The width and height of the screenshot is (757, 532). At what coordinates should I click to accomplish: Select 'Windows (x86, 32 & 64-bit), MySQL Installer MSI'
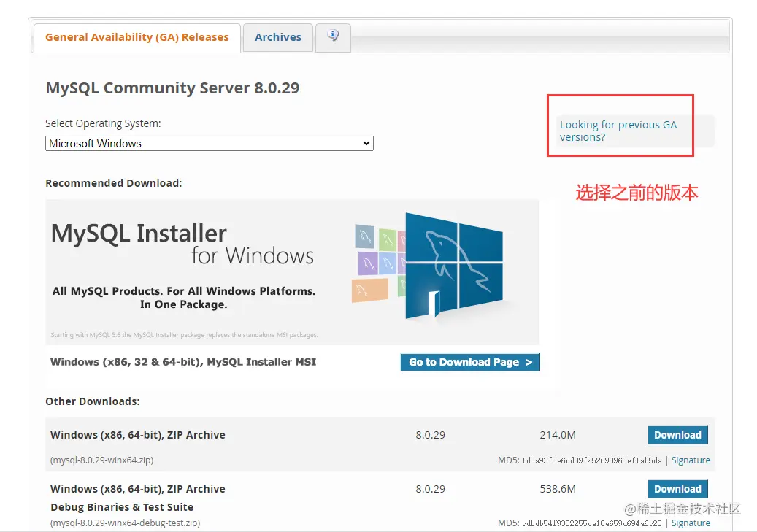(x=183, y=362)
